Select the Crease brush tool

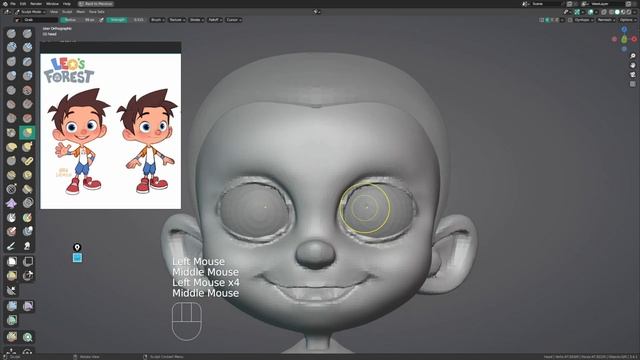(11, 90)
